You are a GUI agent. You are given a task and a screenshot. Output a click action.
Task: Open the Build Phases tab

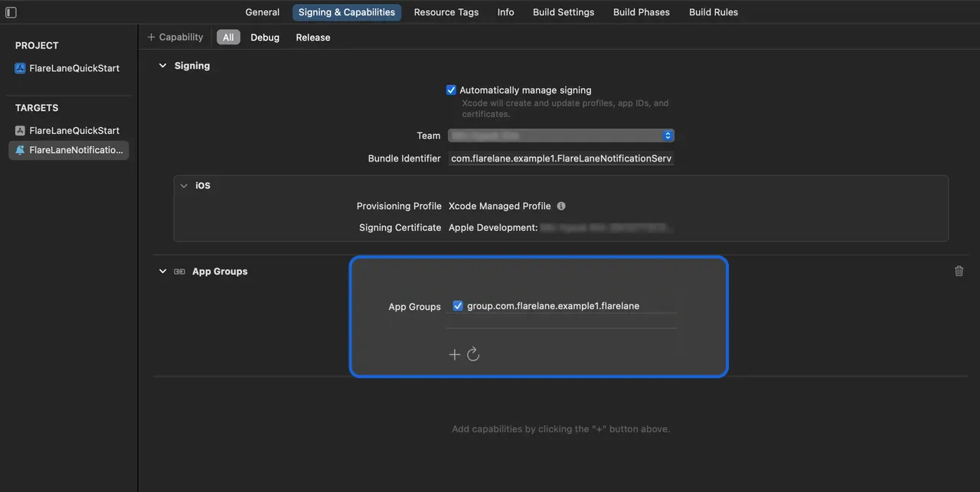coord(642,12)
